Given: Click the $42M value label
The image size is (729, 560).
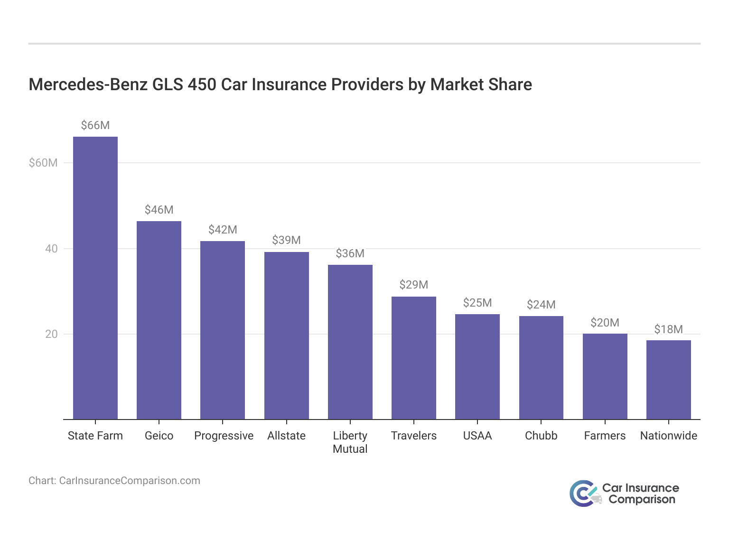Looking at the screenshot, I should tap(223, 230).
